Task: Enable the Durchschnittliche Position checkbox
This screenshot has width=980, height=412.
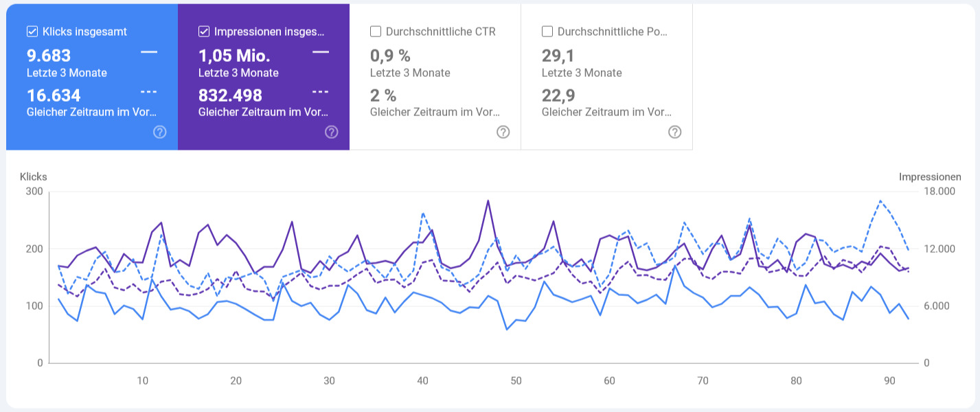Action: (x=547, y=31)
